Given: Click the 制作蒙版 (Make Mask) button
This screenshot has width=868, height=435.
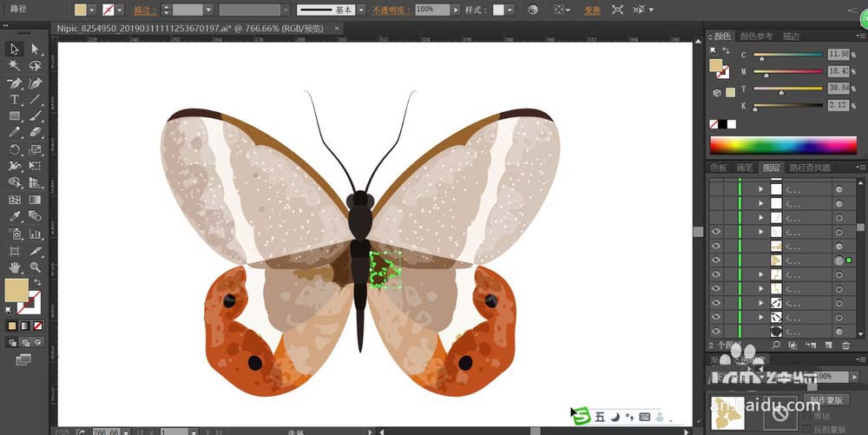Looking at the screenshot, I should (x=825, y=400).
